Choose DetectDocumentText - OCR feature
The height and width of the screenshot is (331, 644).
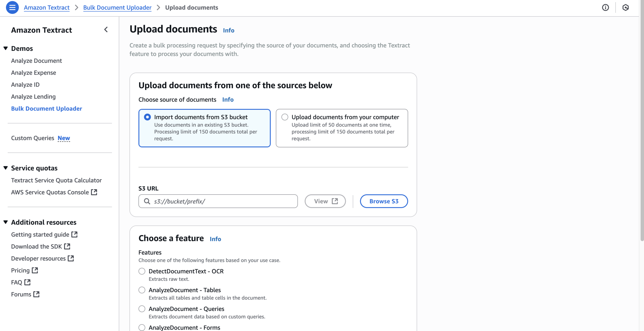pos(142,271)
